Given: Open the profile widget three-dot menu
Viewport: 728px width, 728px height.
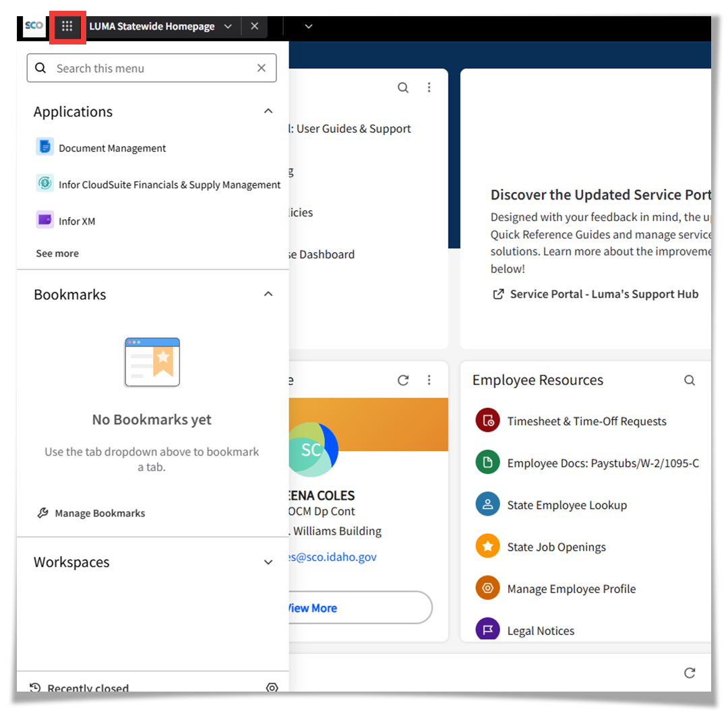Looking at the screenshot, I should coord(429,381).
